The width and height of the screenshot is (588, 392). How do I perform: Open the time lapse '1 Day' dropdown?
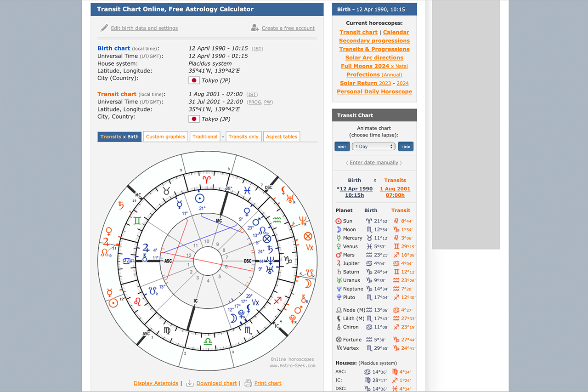pos(373,147)
